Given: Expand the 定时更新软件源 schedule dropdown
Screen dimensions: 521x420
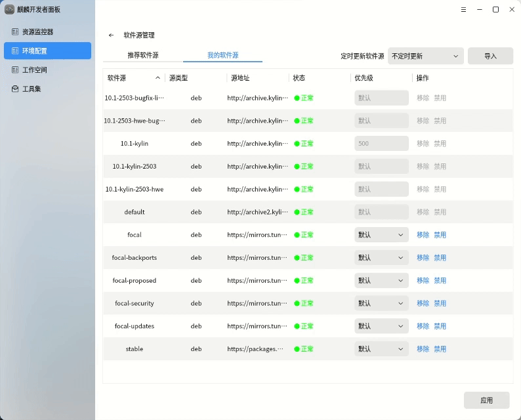Looking at the screenshot, I should click(x=425, y=56).
